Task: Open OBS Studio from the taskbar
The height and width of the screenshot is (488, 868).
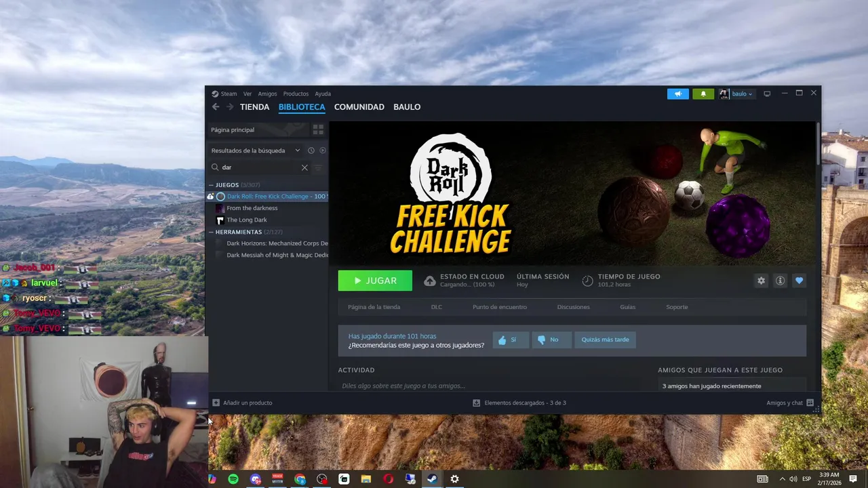Action: click(322, 479)
